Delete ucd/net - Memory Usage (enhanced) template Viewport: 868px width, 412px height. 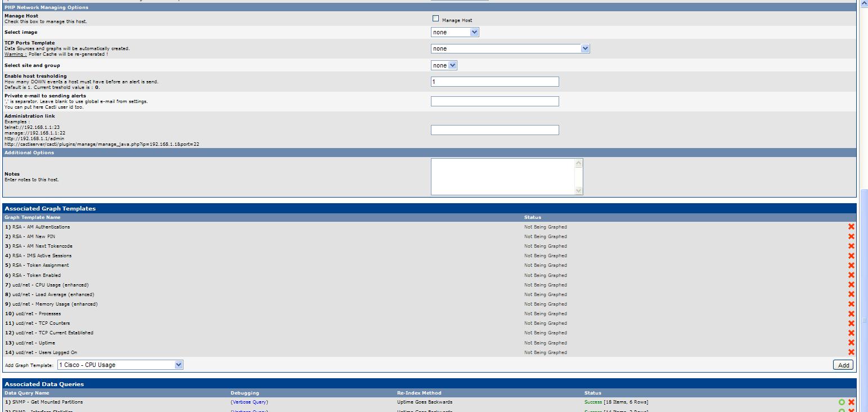tap(851, 304)
